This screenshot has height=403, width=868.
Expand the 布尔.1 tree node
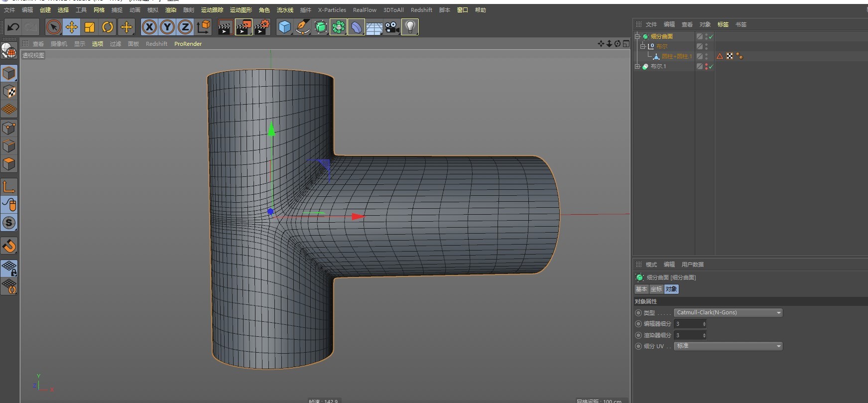pos(637,66)
